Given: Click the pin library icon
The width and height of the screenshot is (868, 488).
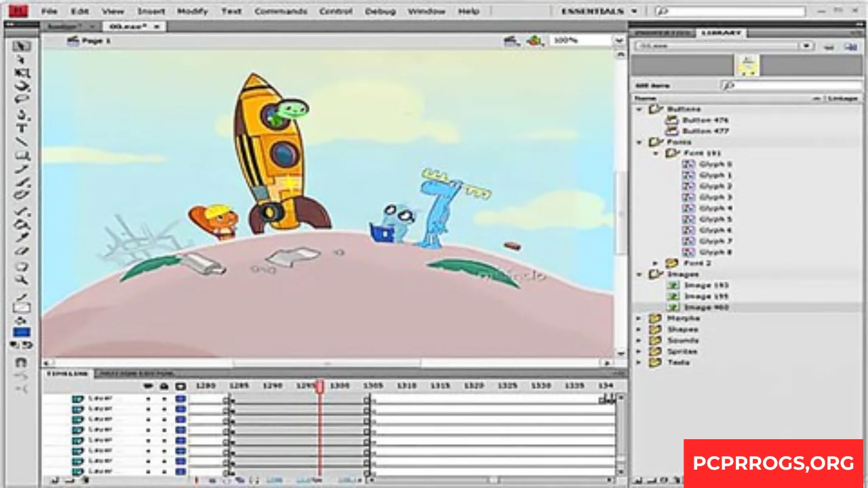Looking at the screenshot, I should tap(829, 47).
